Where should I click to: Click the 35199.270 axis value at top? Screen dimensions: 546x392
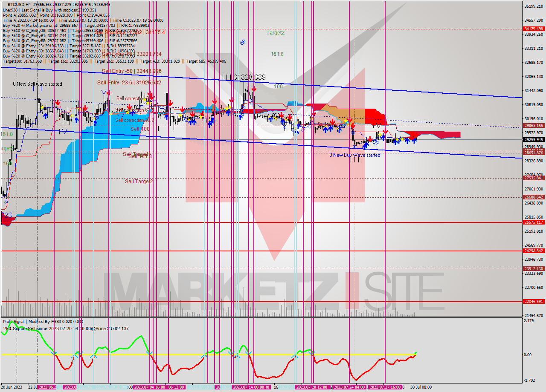coord(534,6)
